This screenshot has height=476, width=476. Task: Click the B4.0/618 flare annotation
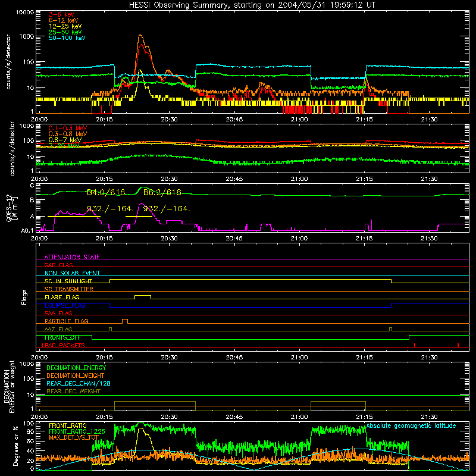[106, 192]
